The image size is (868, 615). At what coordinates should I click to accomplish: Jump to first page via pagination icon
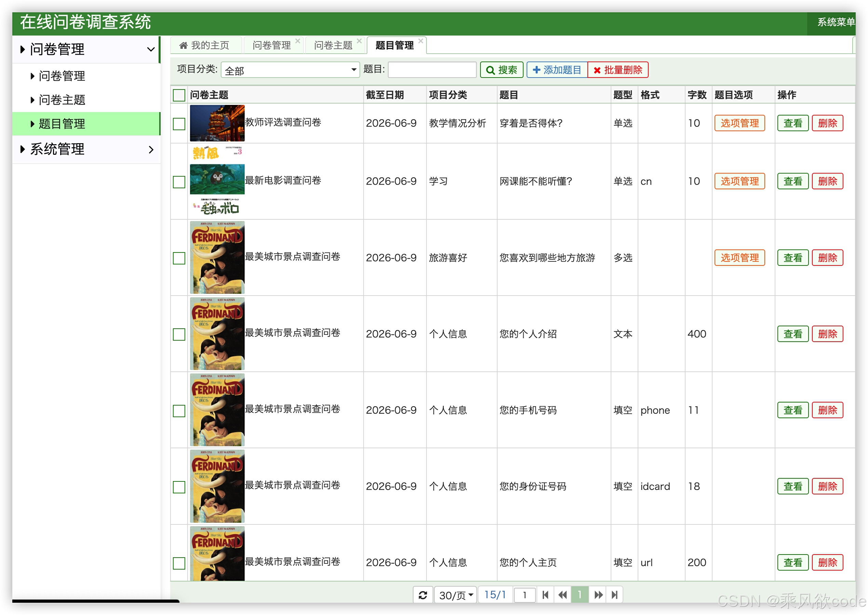click(546, 594)
